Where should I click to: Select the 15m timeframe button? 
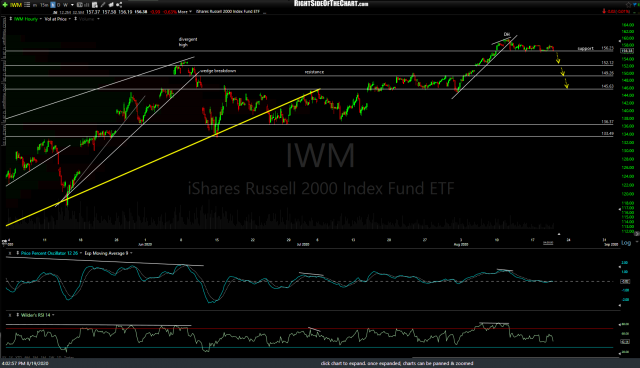click(x=44, y=5)
